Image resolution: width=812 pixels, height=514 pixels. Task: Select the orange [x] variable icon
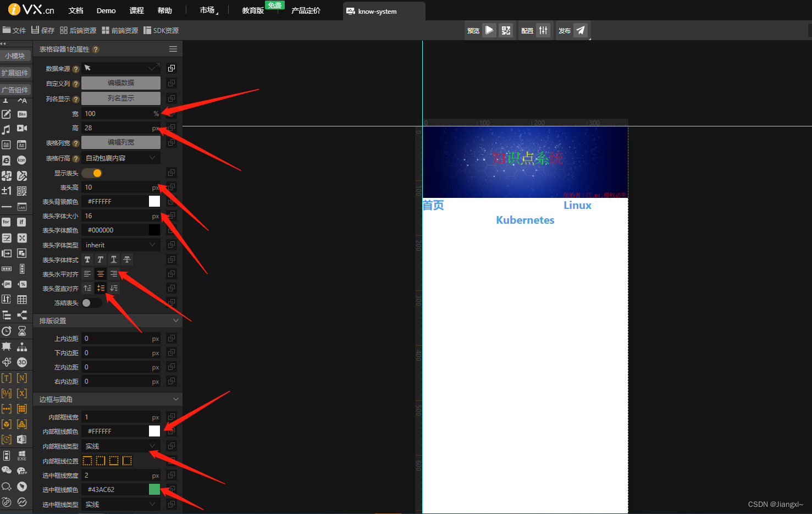(x=22, y=393)
